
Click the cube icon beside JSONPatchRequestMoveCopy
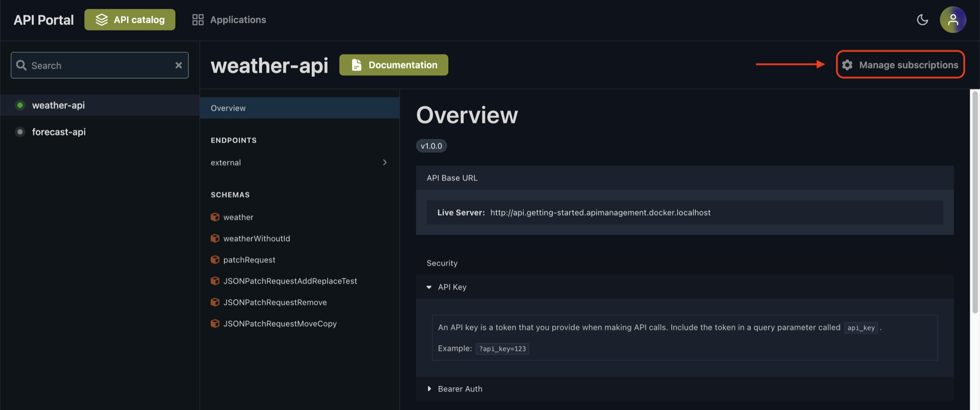[215, 324]
